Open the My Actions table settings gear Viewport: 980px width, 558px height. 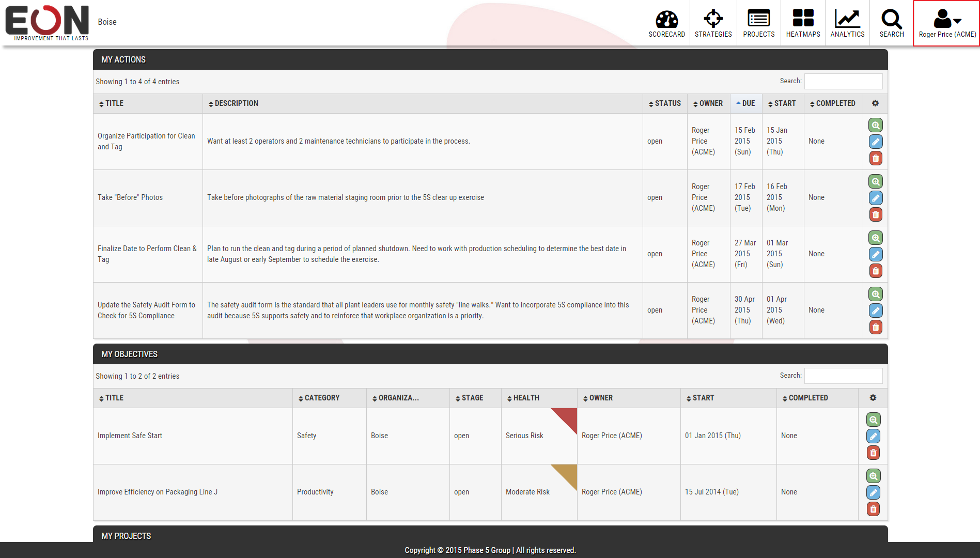pos(875,103)
